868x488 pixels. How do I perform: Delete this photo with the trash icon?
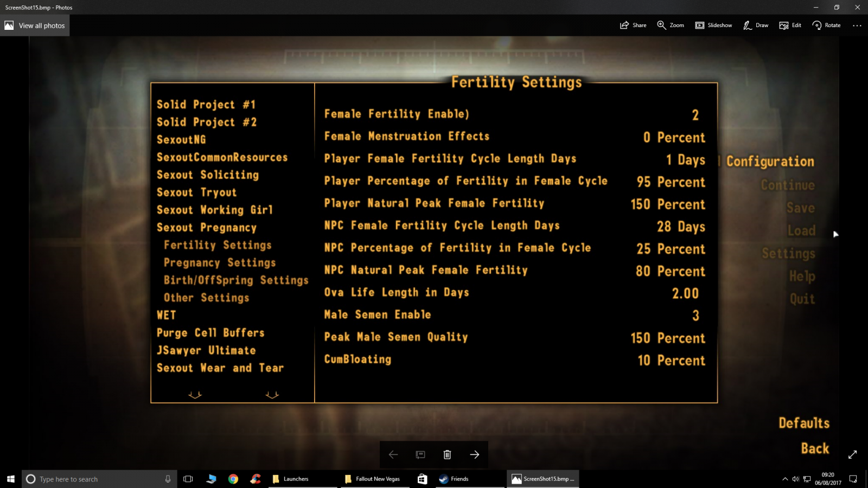pos(447,454)
